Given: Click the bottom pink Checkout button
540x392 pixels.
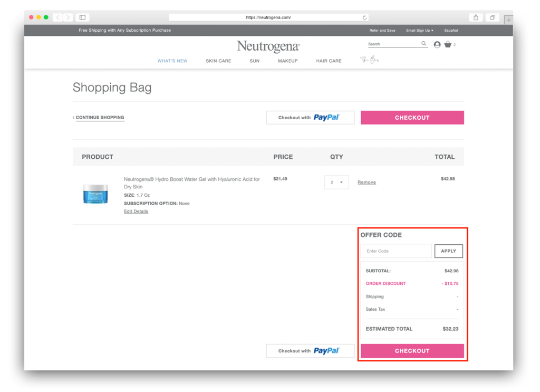Looking at the screenshot, I should coord(412,351).
